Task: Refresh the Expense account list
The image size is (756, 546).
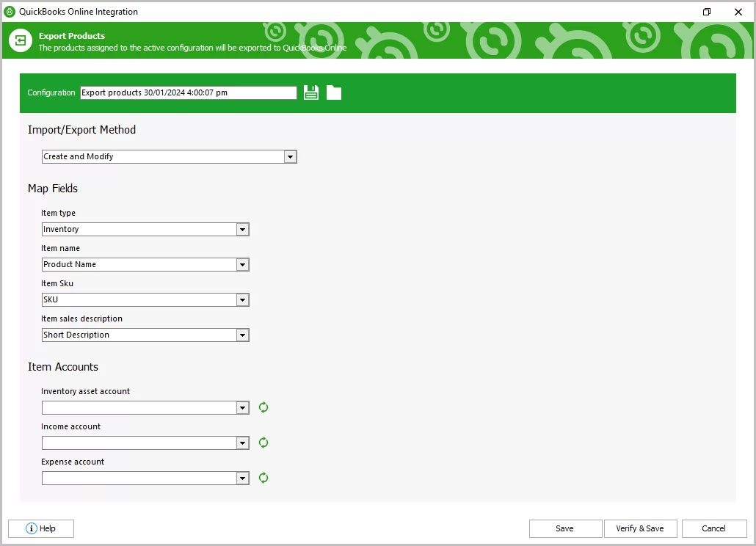Action: (263, 478)
